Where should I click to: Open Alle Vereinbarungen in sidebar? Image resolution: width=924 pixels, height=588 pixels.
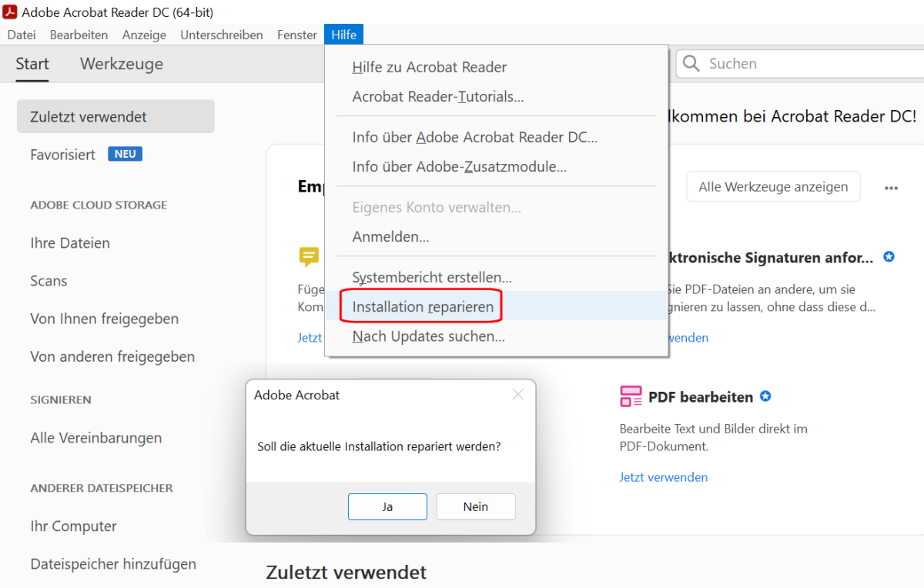click(96, 438)
